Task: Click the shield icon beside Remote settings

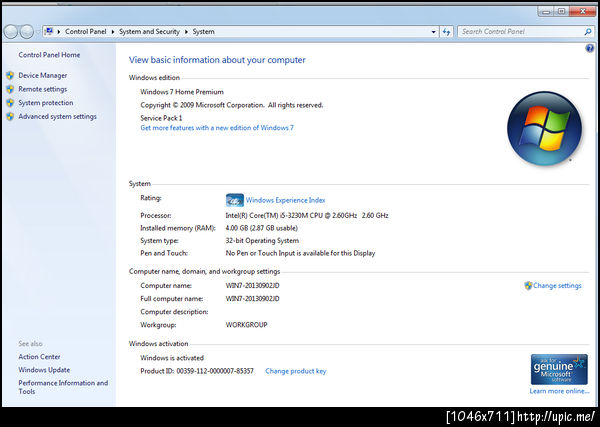Action: (10, 90)
